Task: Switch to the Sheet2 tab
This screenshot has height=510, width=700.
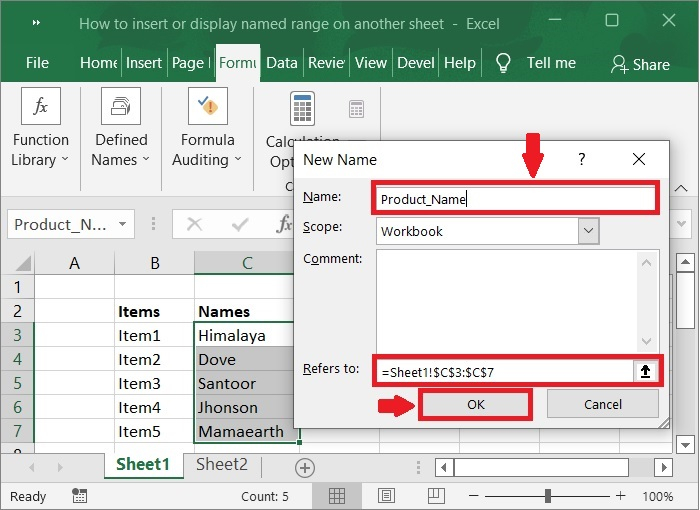Action: coord(221,464)
